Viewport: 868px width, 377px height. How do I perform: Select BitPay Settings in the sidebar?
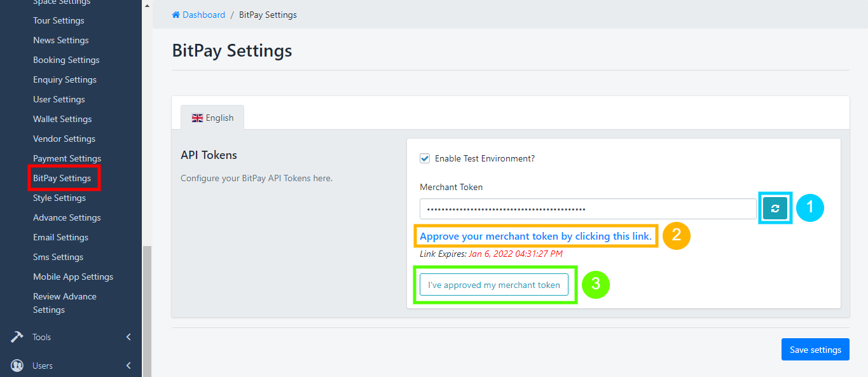tap(64, 177)
